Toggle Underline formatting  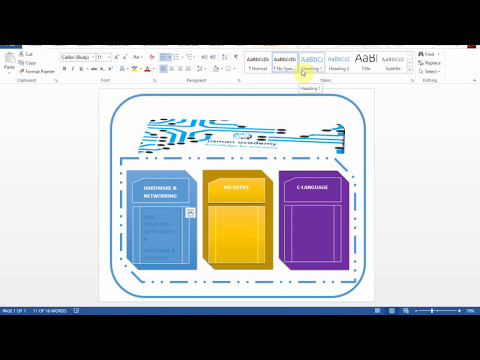[x=81, y=69]
